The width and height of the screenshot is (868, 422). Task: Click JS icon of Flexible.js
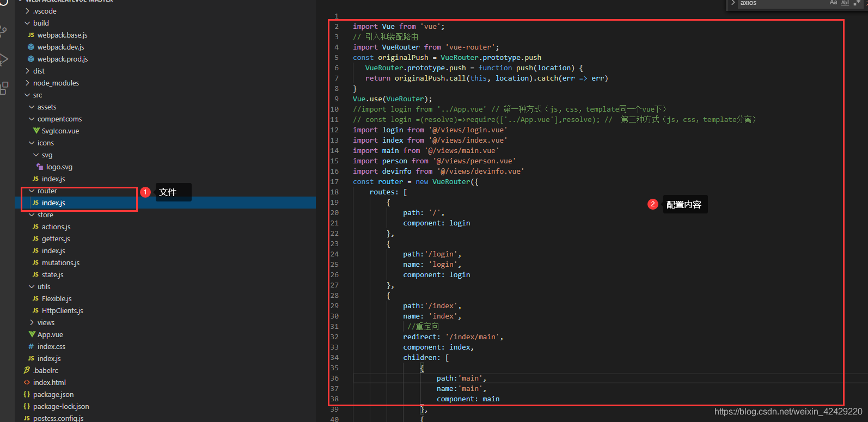coord(35,298)
